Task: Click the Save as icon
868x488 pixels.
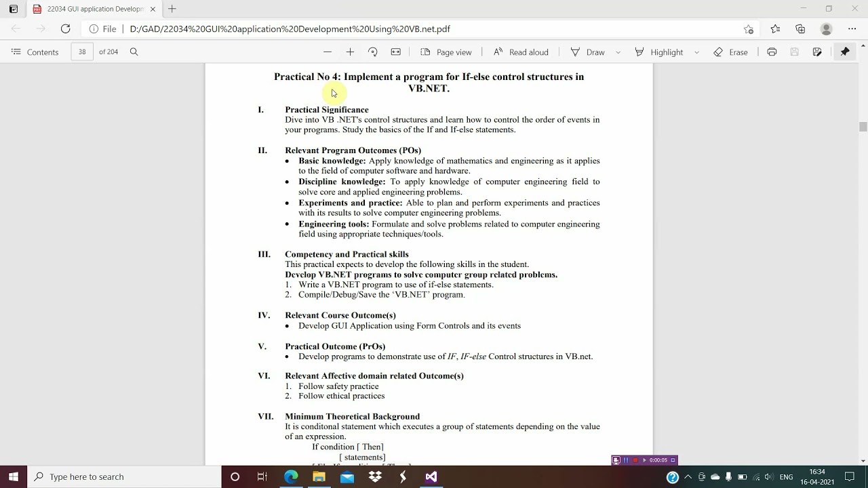Action: pos(817,52)
